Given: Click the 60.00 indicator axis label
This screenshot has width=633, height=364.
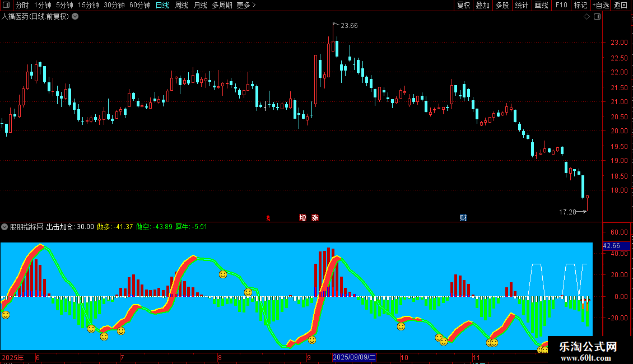Looking at the screenshot, I should 619,232.
